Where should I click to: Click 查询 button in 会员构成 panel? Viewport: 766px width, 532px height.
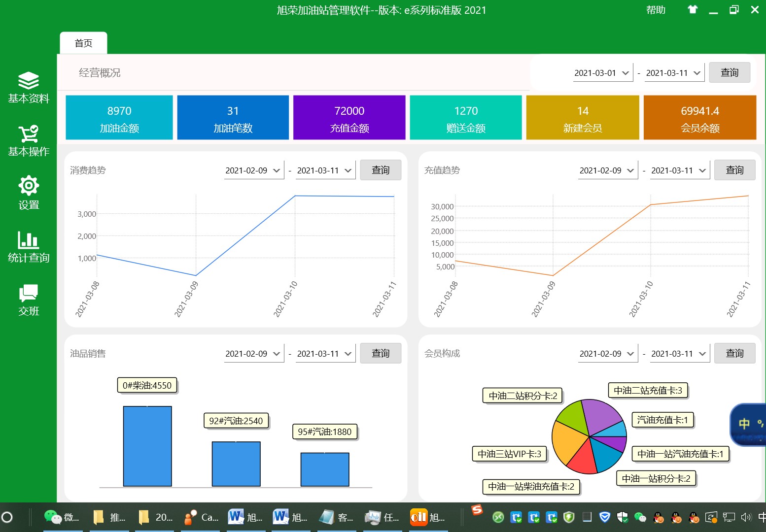click(734, 354)
